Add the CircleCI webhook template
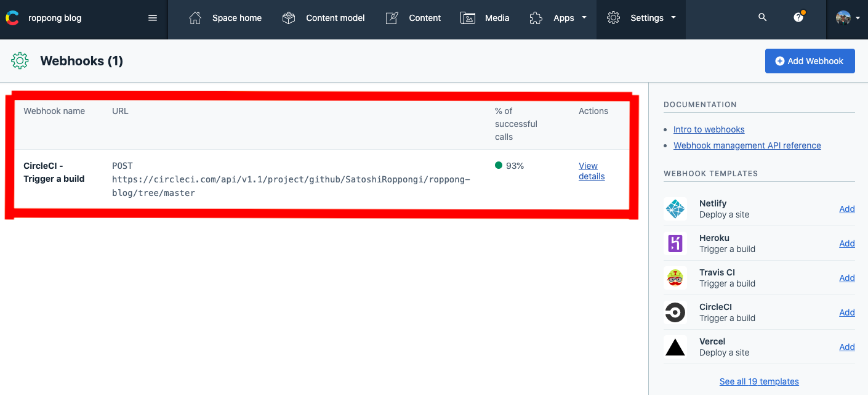 (x=847, y=312)
